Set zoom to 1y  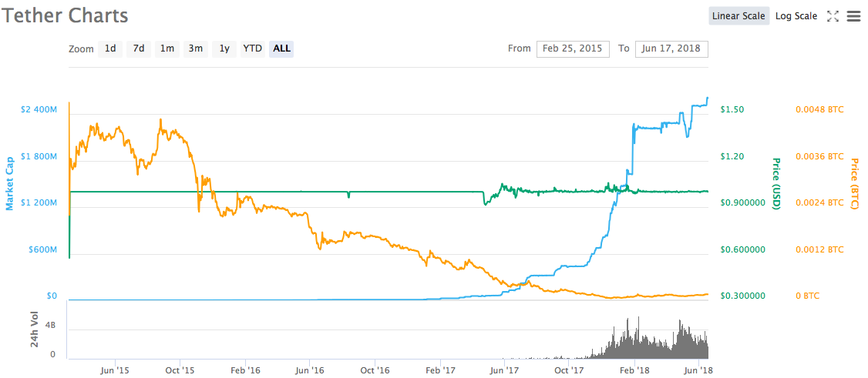click(224, 49)
